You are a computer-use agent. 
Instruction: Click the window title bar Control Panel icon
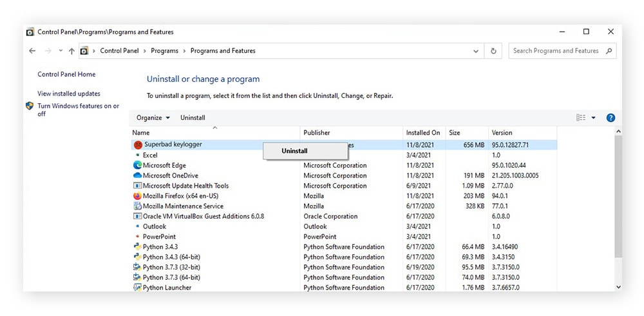click(30, 32)
